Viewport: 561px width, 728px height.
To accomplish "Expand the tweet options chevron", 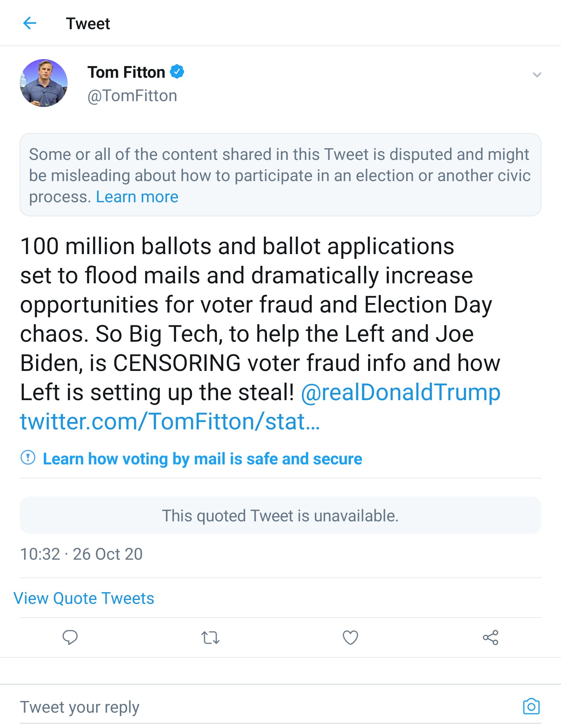I will click(x=537, y=75).
